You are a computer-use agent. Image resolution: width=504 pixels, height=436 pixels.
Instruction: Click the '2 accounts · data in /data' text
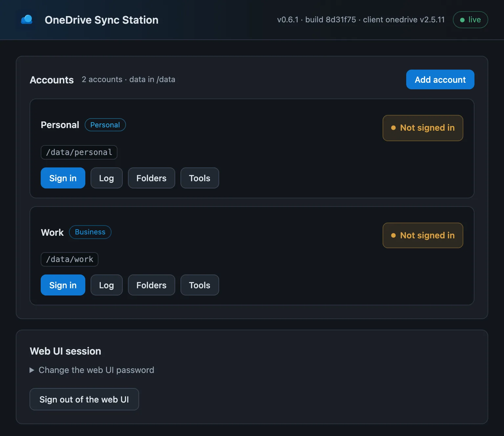tap(128, 79)
